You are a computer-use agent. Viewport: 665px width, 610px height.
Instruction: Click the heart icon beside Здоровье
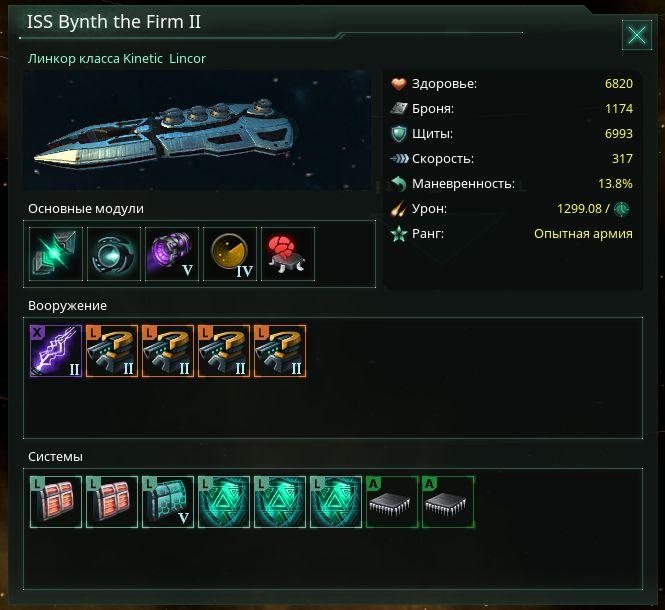tap(399, 84)
